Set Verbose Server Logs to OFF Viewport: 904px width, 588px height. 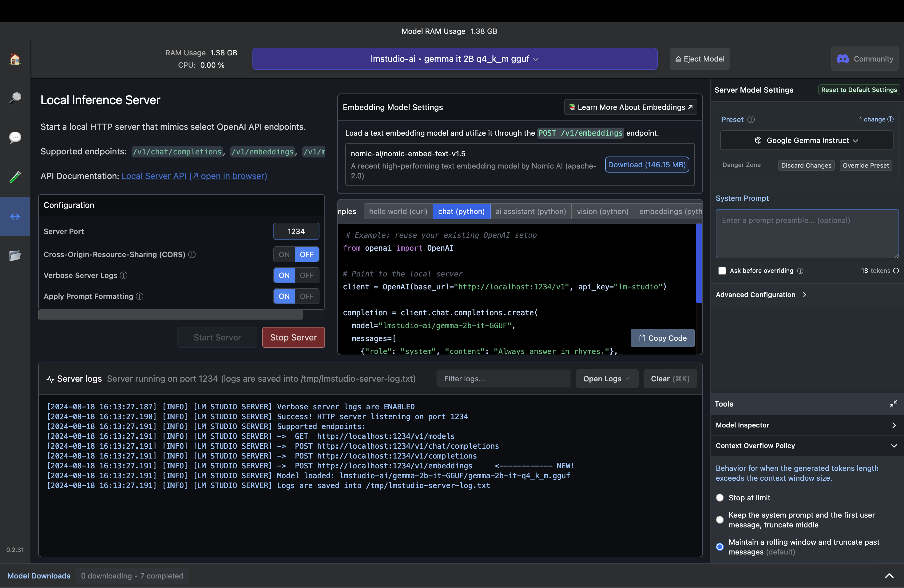click(x=307, y=275)
